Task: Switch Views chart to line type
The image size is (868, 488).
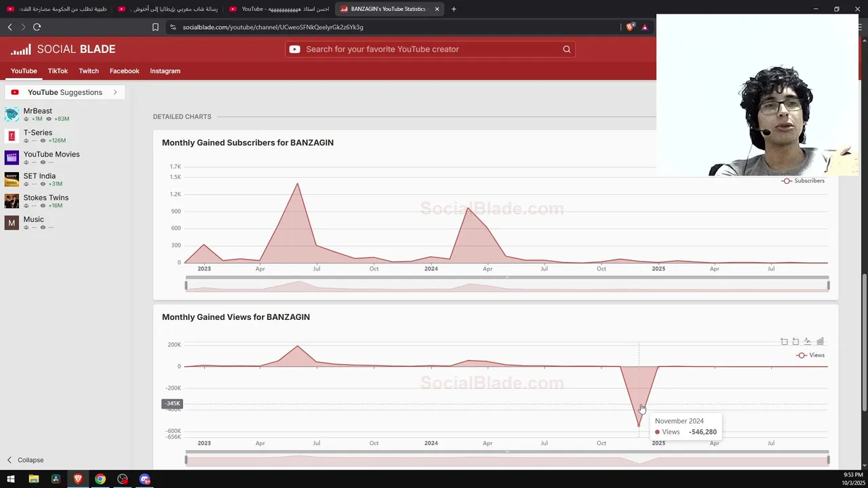Action: coord(807,342)
